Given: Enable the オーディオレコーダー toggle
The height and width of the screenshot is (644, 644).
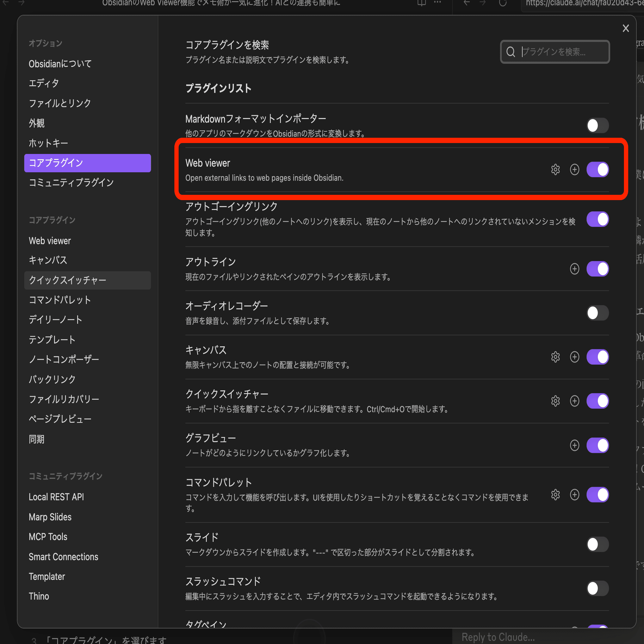Looking at the screenshot, I should click(x=597, y=313).
